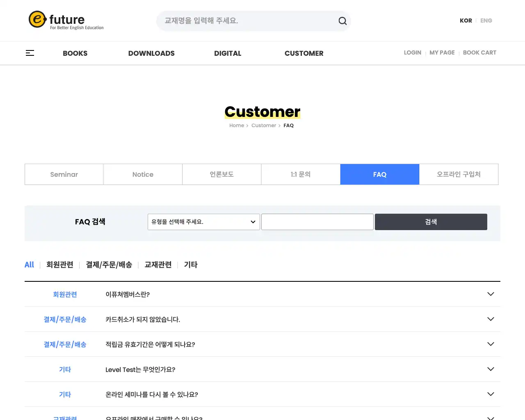Image resolution: width=525 pixels, height=420 pixels.
Task: Click the 기타 label in Level Test row
Action: 65,370
